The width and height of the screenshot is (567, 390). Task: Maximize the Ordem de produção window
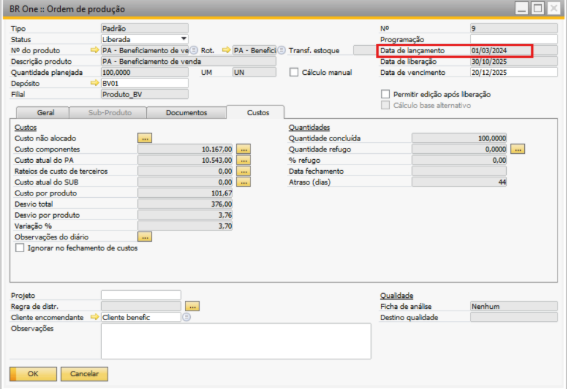[x=538, y=8]
